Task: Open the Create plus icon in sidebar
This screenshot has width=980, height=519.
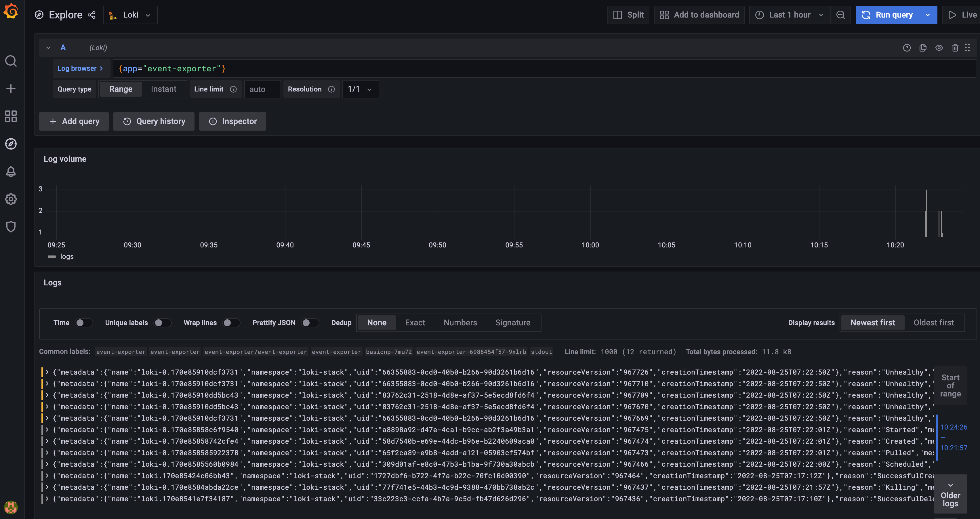Action: [11, 89]
